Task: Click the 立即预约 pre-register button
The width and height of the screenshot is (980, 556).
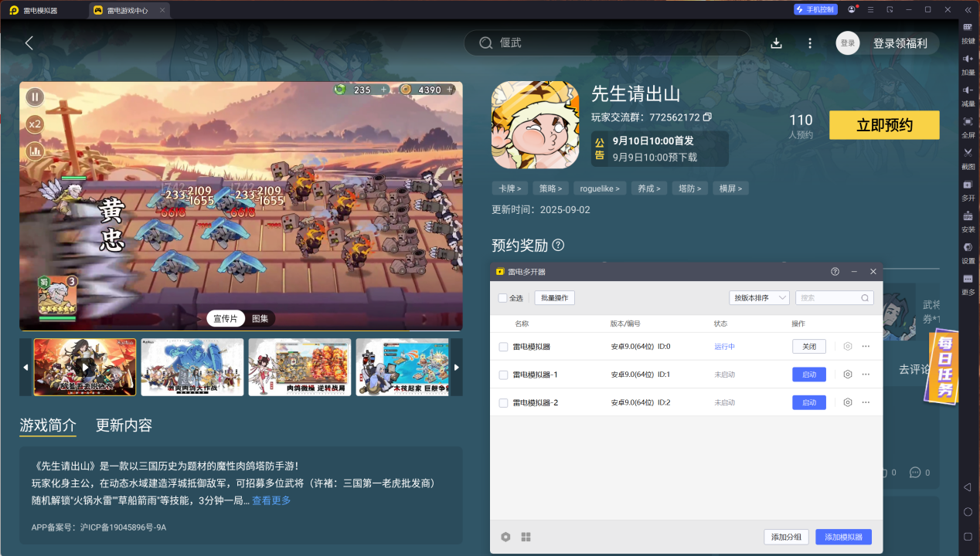Action: coord(883,124)
